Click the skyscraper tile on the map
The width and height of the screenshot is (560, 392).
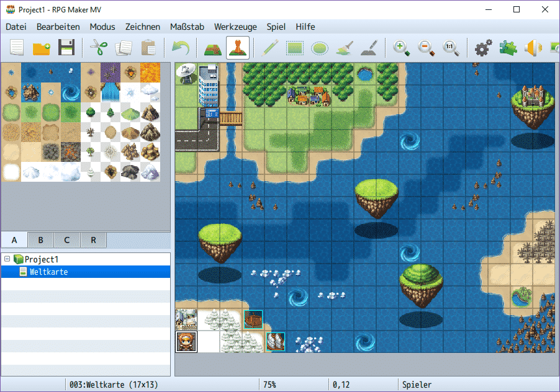pos(208,86)
